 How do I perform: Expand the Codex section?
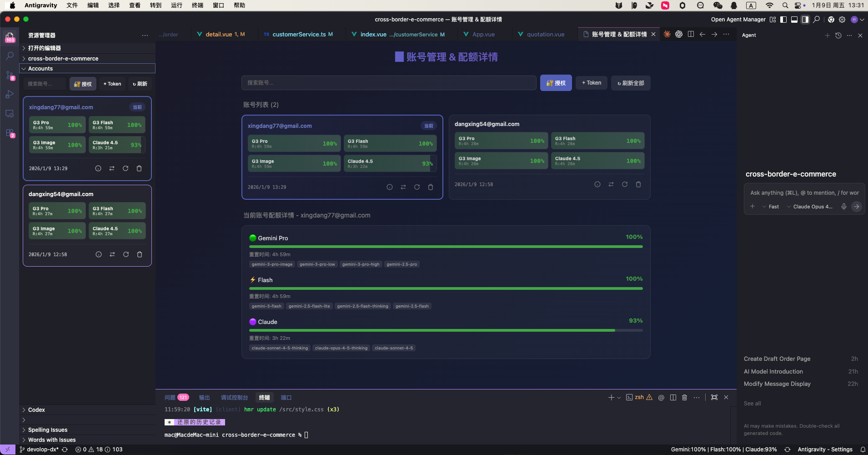tap(87, 409)
